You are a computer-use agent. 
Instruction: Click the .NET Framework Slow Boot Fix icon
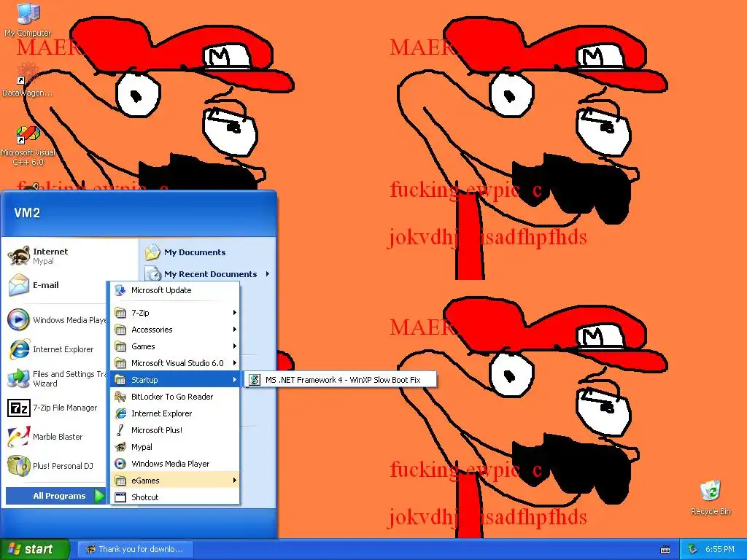click(255, 379)
